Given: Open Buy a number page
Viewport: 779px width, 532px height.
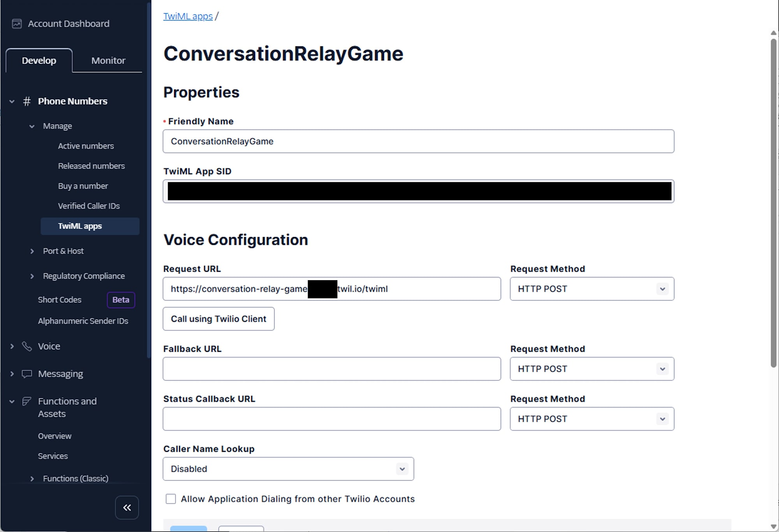Looking at the screenshot, I should [83, 186].
